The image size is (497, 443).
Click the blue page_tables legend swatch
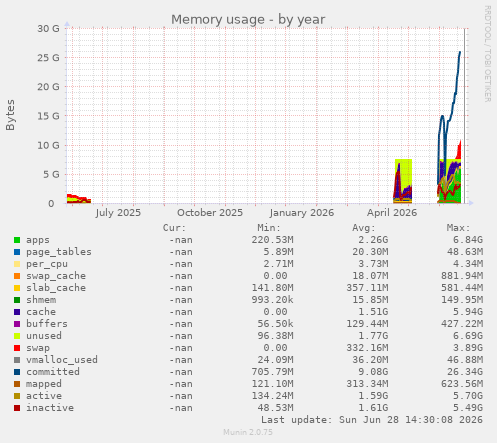tap(17, 252)
